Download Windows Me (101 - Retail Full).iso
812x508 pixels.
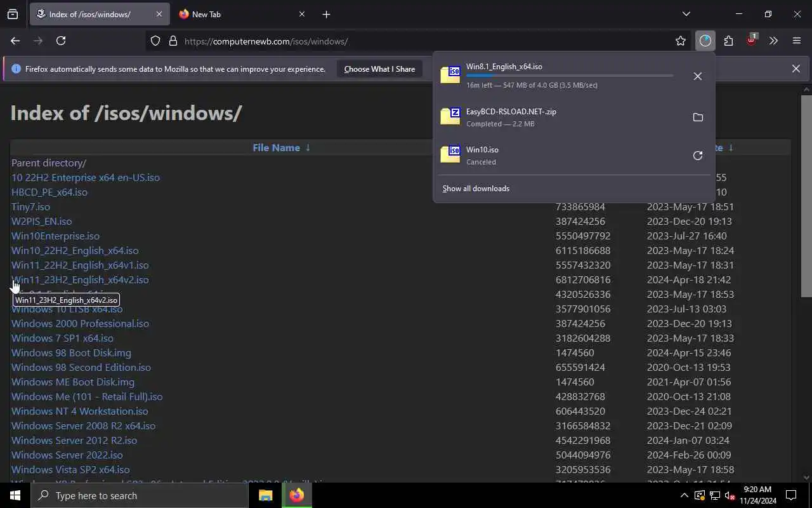[x=87, y=397]
